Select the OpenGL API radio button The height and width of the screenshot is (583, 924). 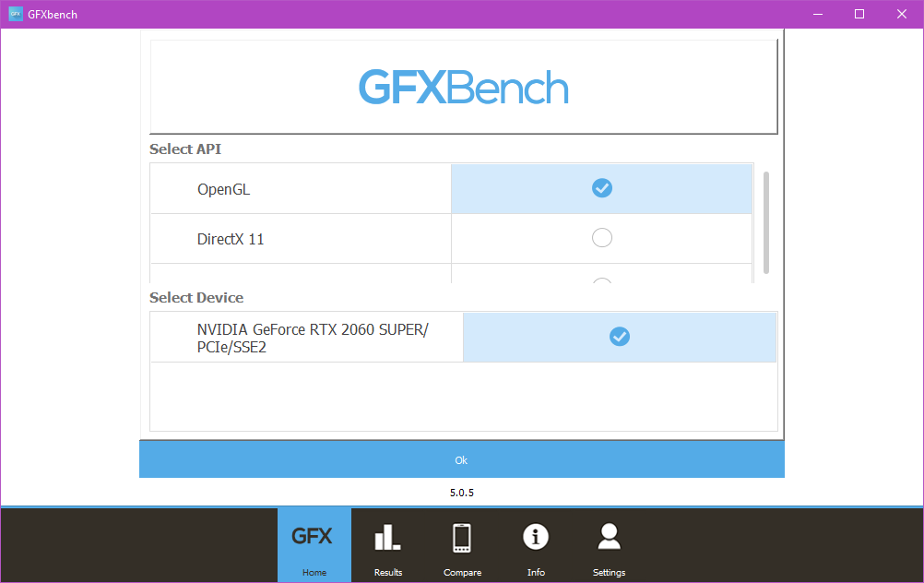[601, 188]
